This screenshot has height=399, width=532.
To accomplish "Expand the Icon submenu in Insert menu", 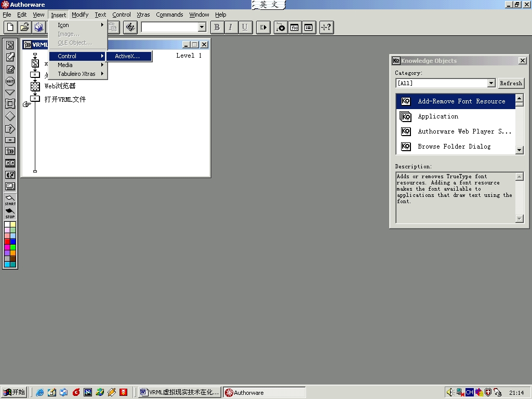I will coord(78,25).
